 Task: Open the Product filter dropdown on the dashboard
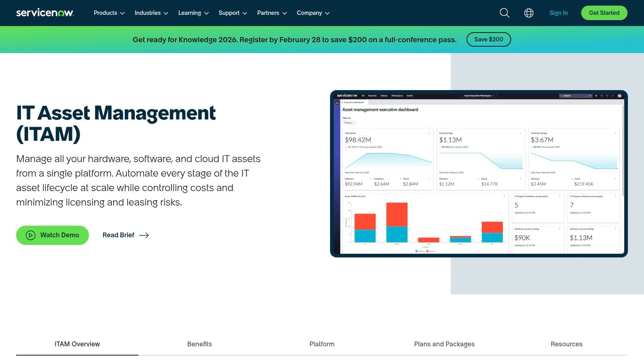(349, 123)
